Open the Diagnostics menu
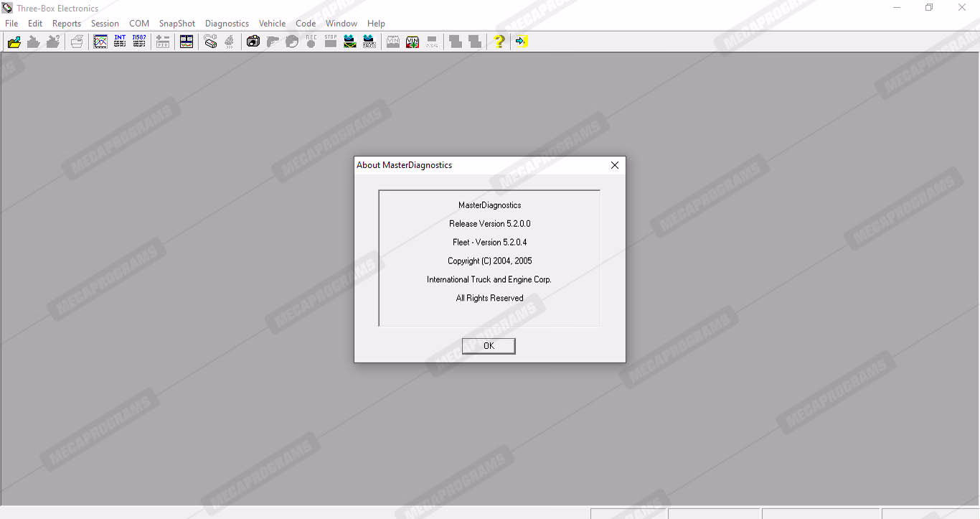 tap(227, 24)
